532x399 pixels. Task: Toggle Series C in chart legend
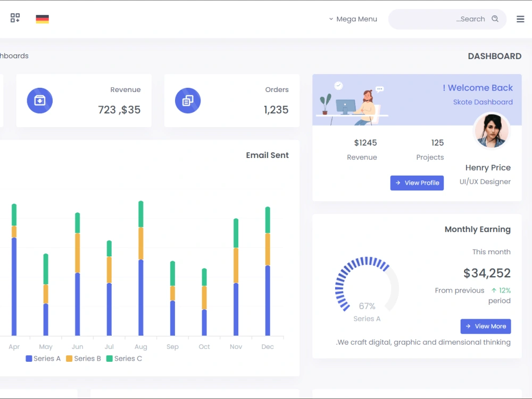click(x=124, y=359)
